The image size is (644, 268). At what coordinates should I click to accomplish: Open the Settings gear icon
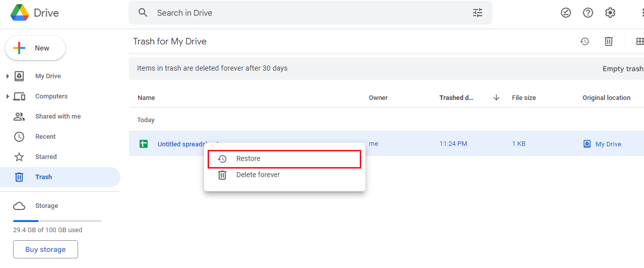pyautogui.click(x=610, y=13)
